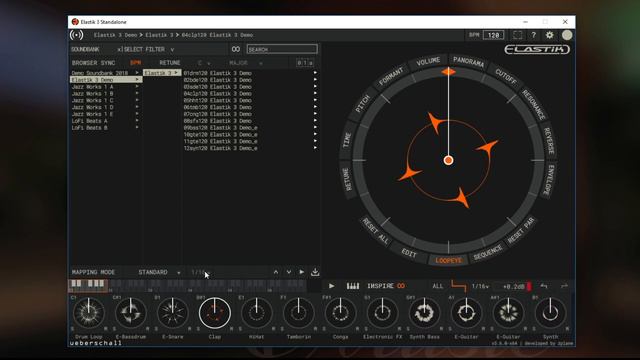Click the play triangle in mapping mode row
This screenshot has height=360, width=640.
tap(302, 272)
